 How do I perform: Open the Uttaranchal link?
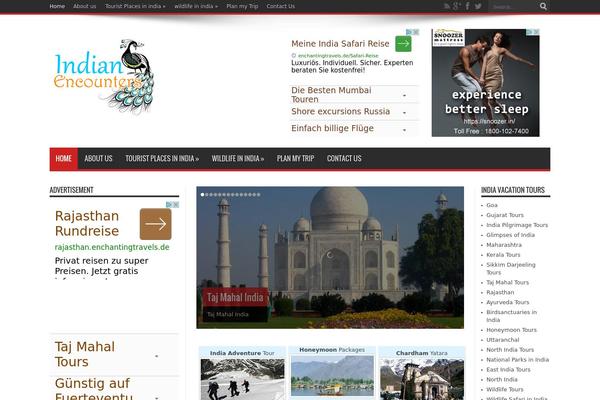[x=502, y=340]
